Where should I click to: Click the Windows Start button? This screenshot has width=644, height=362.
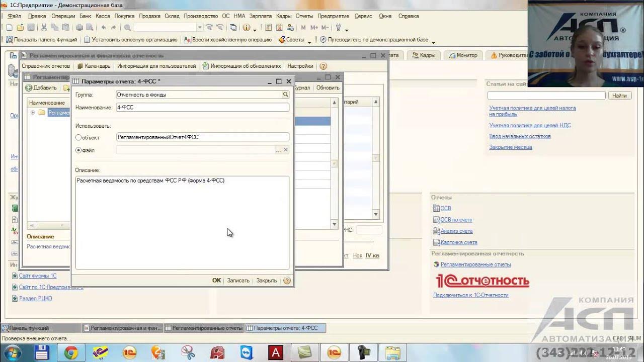[12, 353]
